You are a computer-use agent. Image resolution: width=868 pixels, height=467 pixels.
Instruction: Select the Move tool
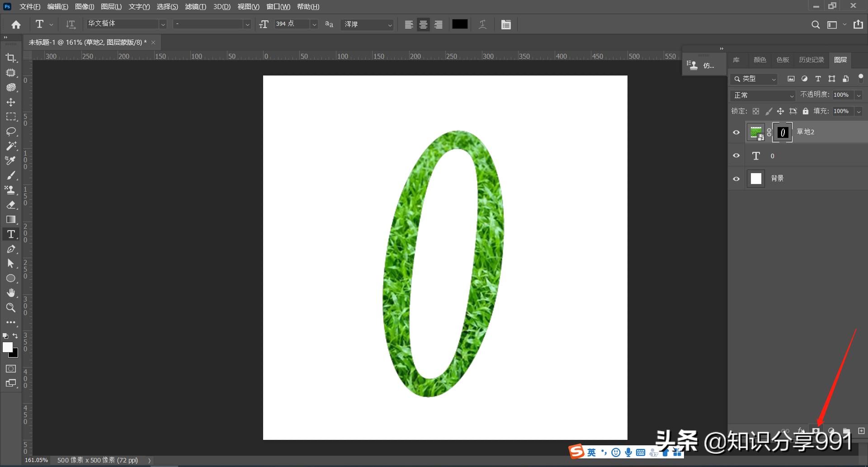11,102
